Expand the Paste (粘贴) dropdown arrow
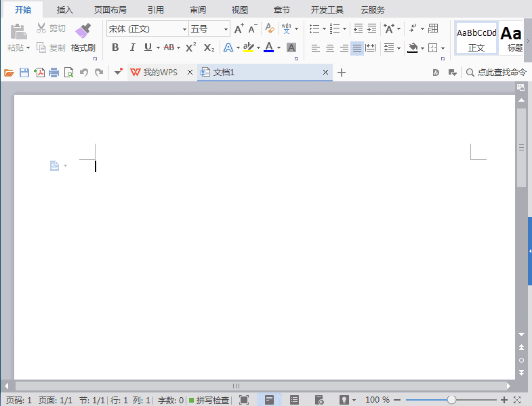This screenshot has height=406, width=532. coord(28,47)
